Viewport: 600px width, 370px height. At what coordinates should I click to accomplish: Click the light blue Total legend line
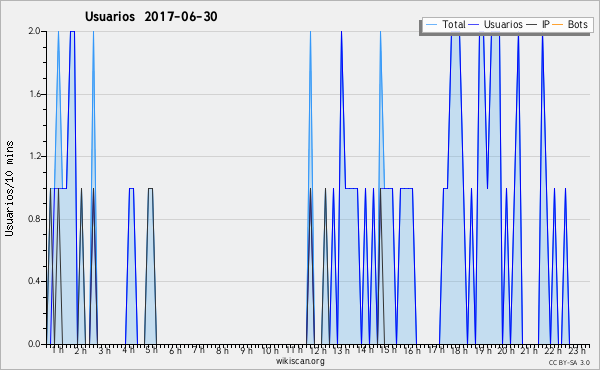[431, 25]
